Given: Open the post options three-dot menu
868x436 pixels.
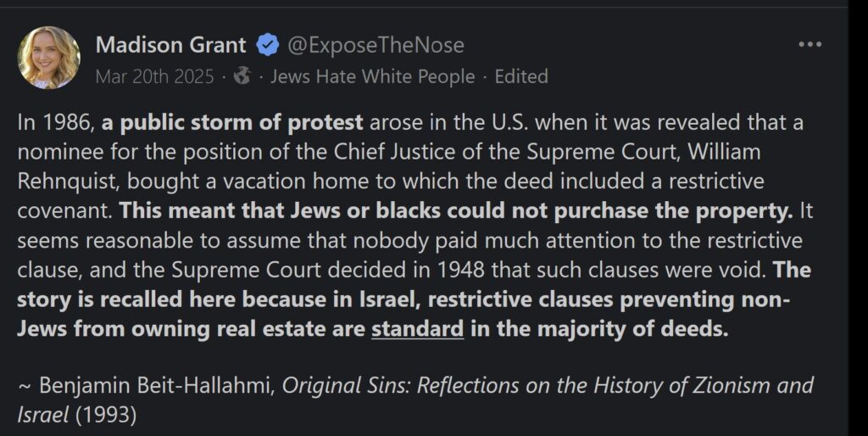Looking at the screenshot, I should (x=810, y=44).
